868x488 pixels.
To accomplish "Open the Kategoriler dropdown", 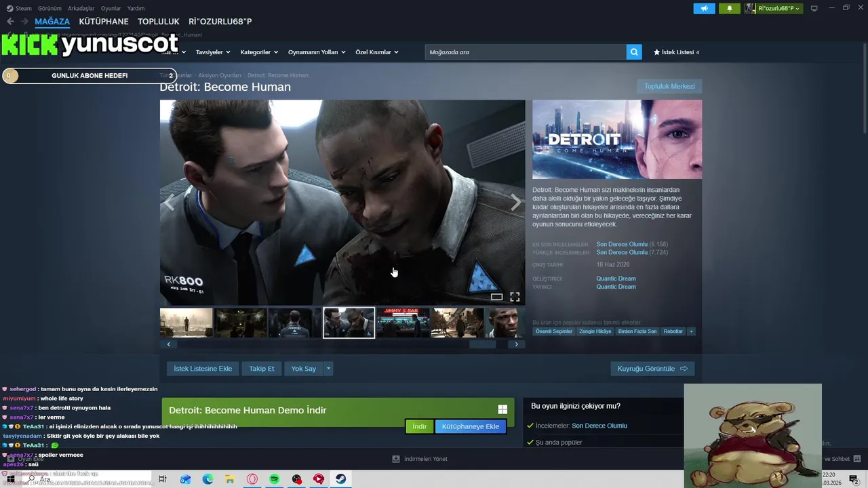I will [x=259, y=52].
